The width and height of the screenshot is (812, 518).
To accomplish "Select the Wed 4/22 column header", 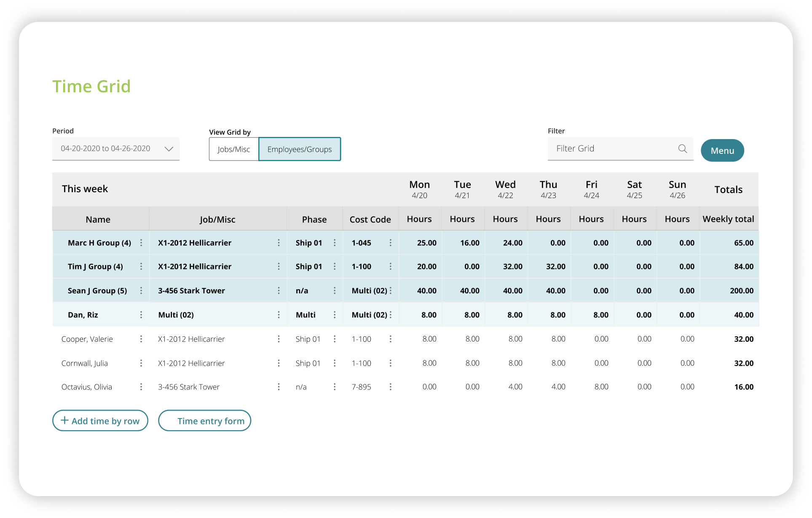I will (x=505, y=189).
